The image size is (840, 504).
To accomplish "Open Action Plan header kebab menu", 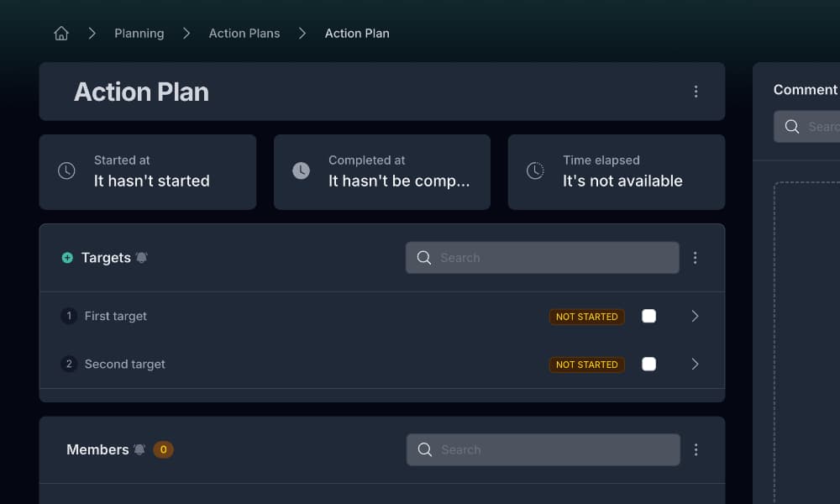I will 696,92.
